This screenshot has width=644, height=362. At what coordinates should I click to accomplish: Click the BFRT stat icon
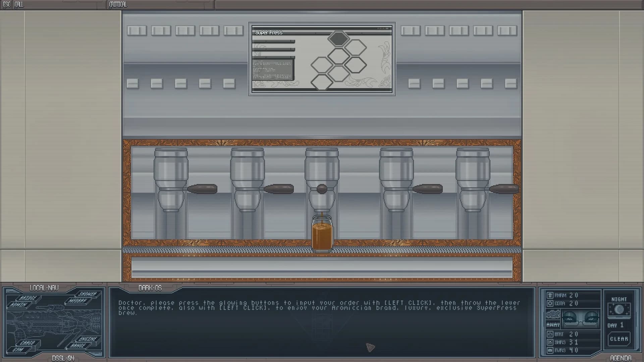point(550,334)
